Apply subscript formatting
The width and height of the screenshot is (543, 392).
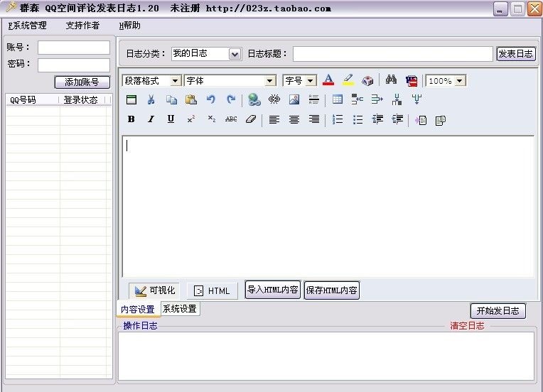point(211,119)
